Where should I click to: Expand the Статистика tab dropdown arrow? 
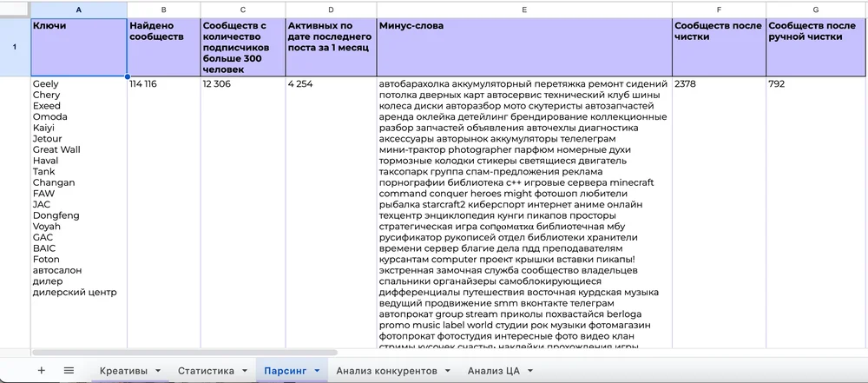coord(246,371)
